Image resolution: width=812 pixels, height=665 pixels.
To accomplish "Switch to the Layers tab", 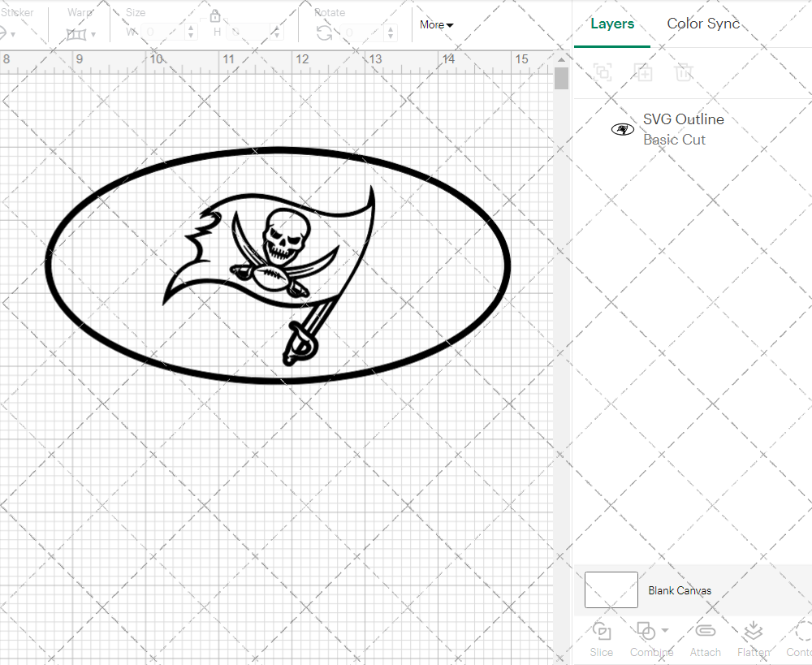I will pyautogui.click(x=612, y=24).
